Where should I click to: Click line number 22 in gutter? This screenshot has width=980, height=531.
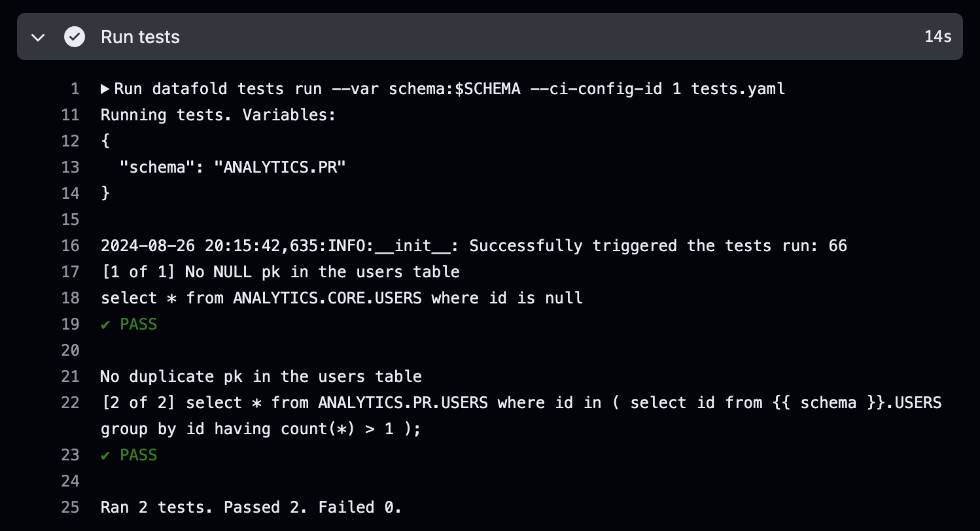70,403
